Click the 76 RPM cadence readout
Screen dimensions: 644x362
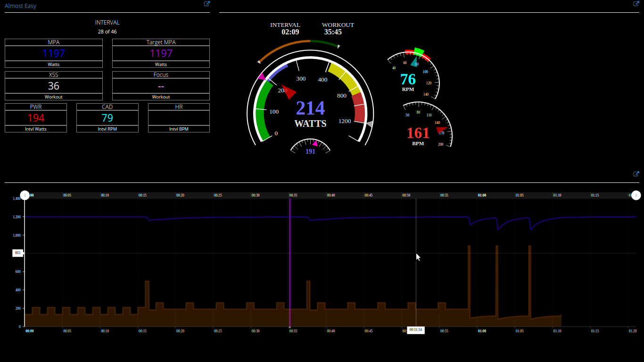pyautogui.click(x=408, y=81)
